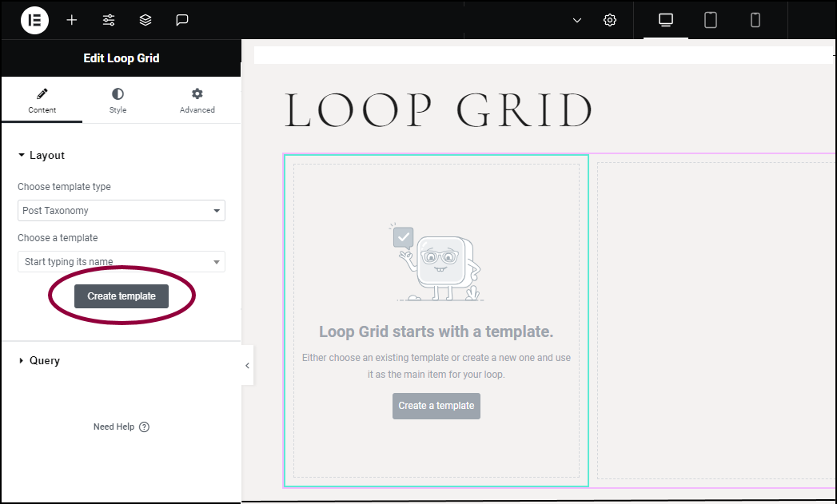The height and width of the screenshot is (504, 837).
Task: Click Create a template in the canvas
Action: 436,406
